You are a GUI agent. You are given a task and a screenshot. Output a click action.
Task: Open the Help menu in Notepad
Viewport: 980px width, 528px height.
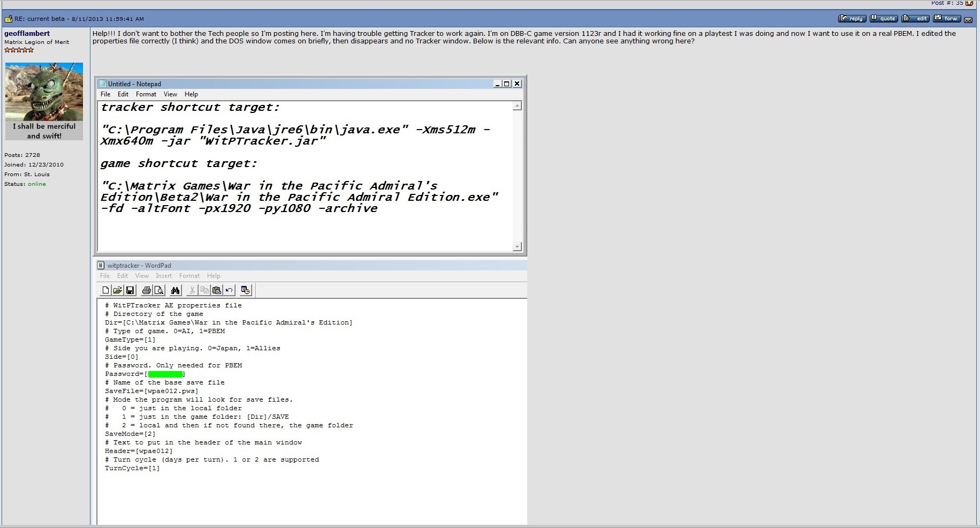point(191,94)
